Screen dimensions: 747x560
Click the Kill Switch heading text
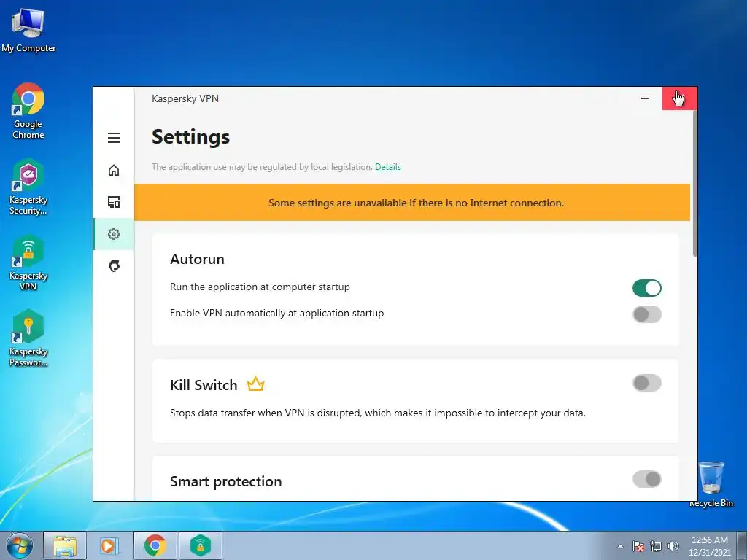(204, 385)
